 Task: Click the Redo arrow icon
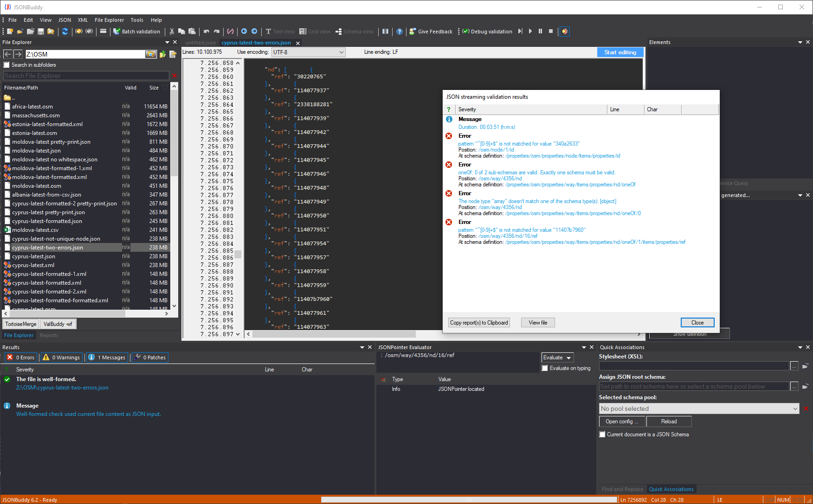[x=217, y=32]
